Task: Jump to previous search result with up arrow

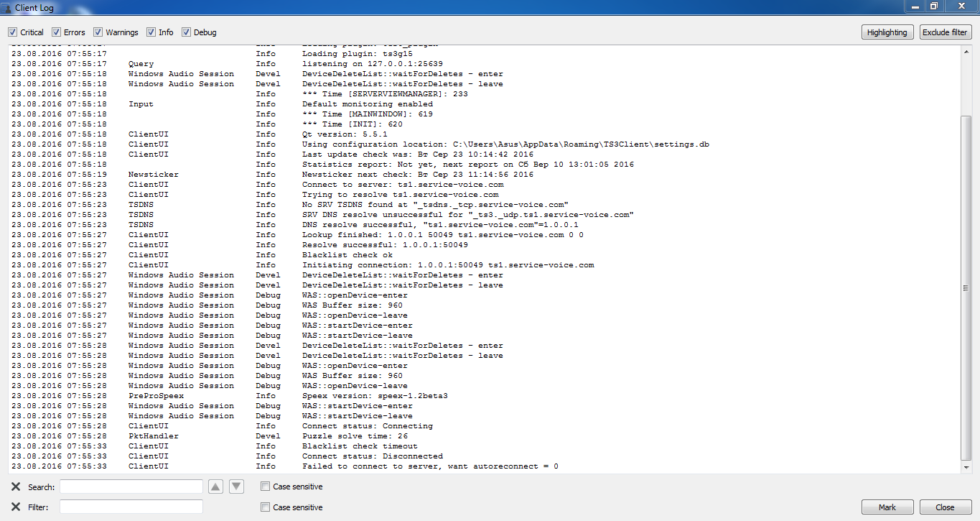Action: [x=215, y=487]
